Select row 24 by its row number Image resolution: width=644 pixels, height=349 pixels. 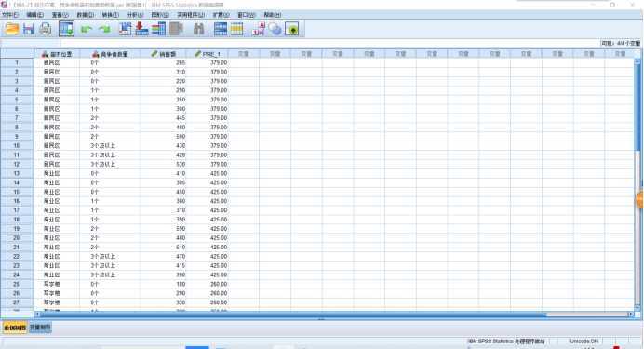(x=17, y=275)
